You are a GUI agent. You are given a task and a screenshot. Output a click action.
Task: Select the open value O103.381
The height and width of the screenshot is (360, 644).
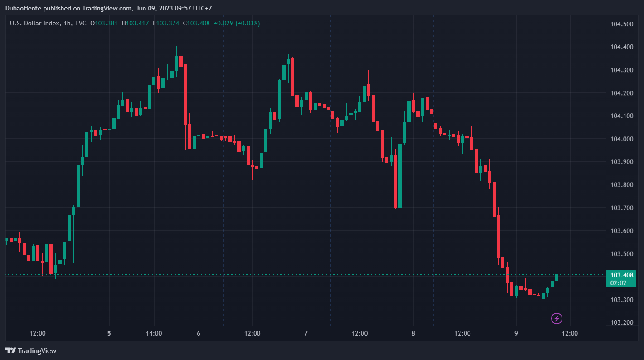[x=104, y=23]
